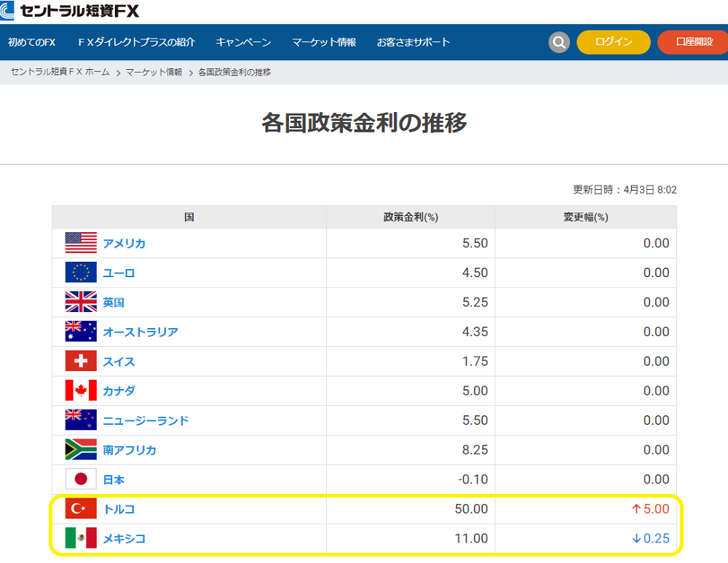Open the ニュージーランド link
Viewport: 728px width, 563px height.
(146, 420)
